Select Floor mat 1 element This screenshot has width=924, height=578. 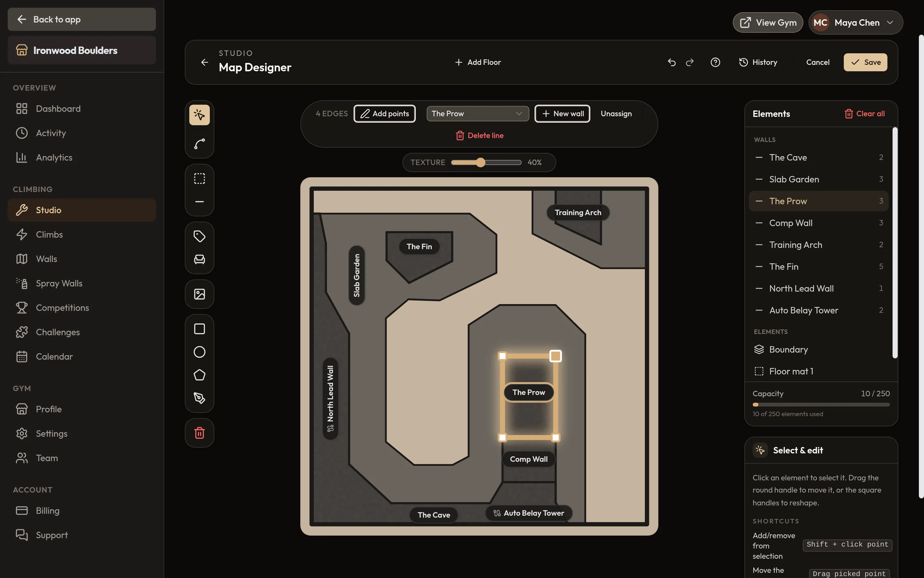pyautogui.click(x=818, y=371)
